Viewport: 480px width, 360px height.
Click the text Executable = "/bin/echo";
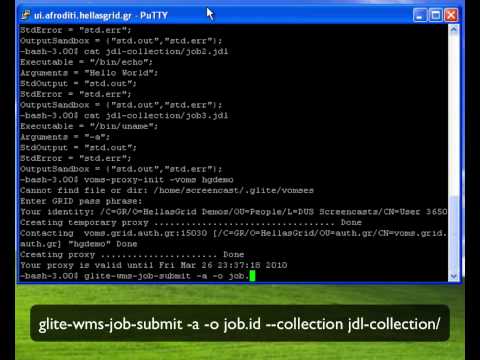click(86, 62)
